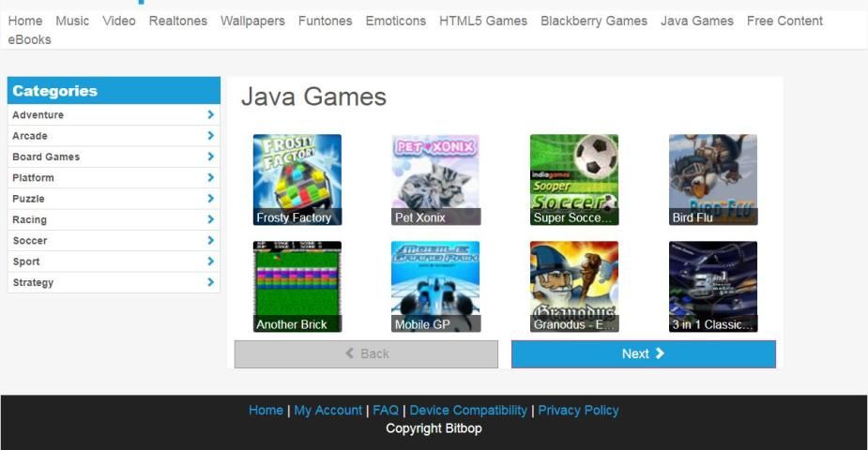Choose the Bird Flu game icon
Viewport: 868px width, 450px height.
pos(712,179)
